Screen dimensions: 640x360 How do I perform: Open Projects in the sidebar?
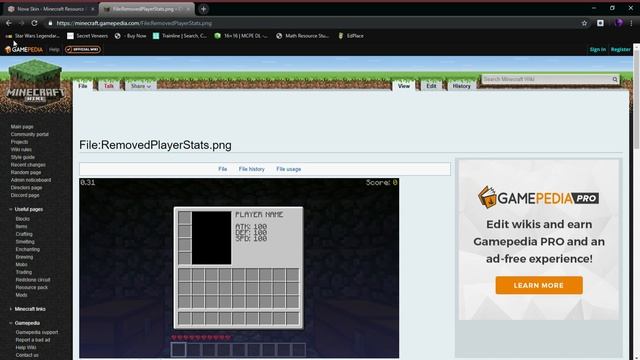pos(19,142)
